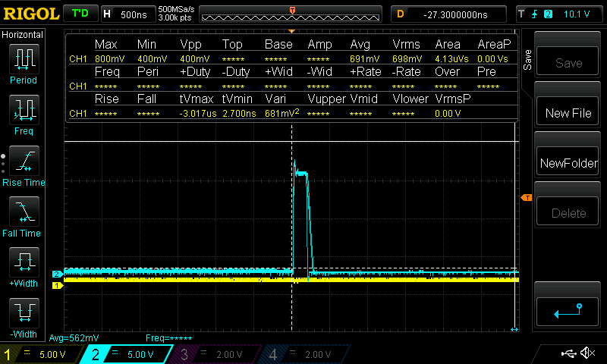Click the Vari value 681mV²
Screen dimensions: 607x364
[281, 113]
